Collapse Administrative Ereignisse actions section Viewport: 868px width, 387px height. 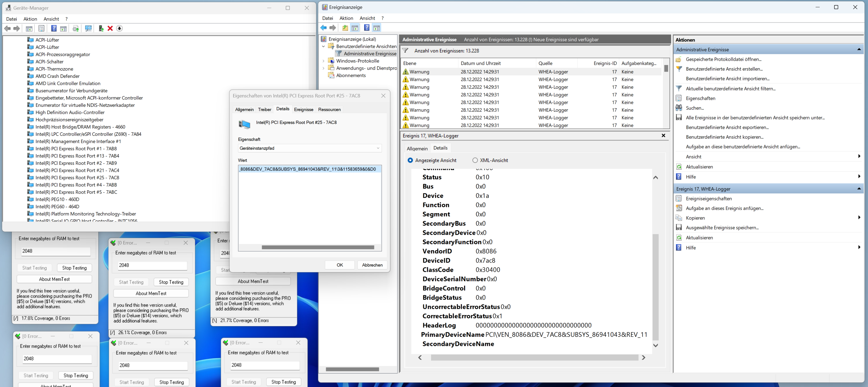(859, 49)
